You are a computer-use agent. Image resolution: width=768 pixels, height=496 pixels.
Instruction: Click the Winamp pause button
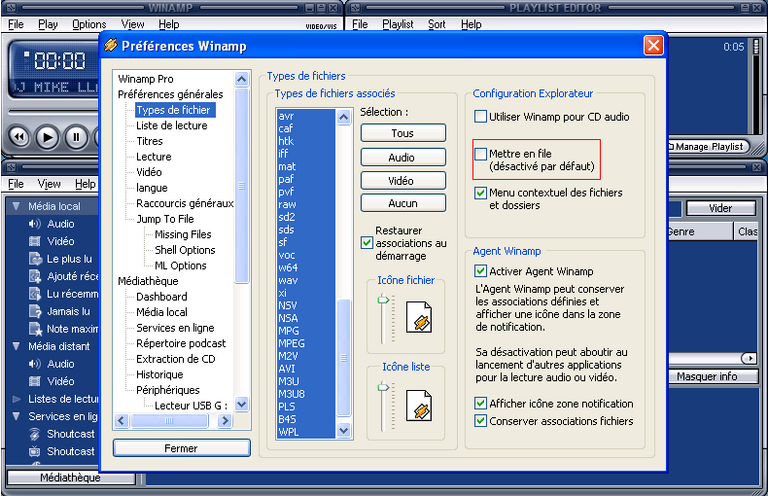76,137
